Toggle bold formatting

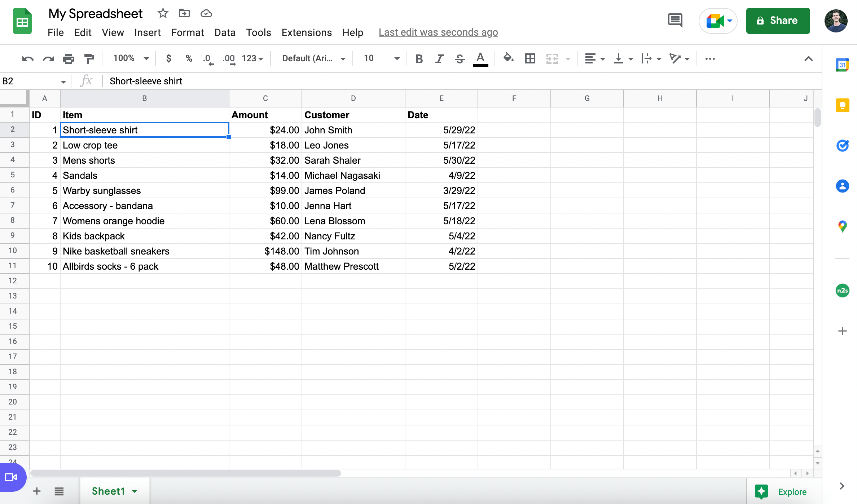419,58
